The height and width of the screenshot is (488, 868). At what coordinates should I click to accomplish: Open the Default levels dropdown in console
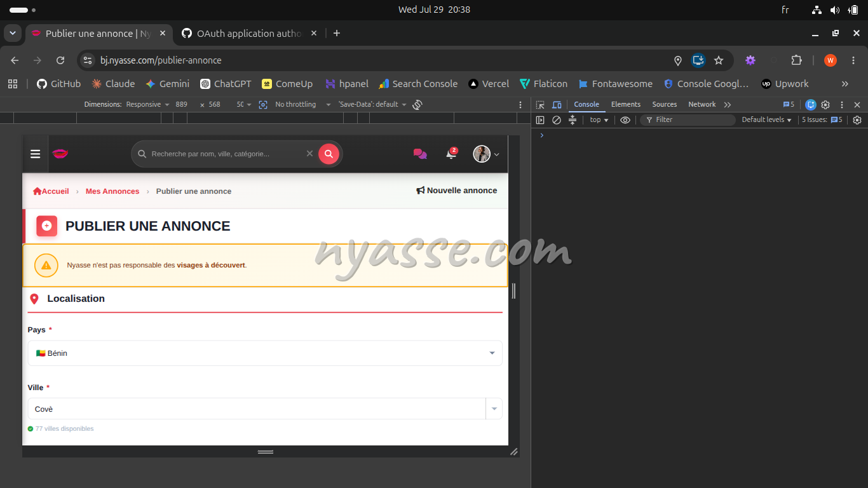767,119
